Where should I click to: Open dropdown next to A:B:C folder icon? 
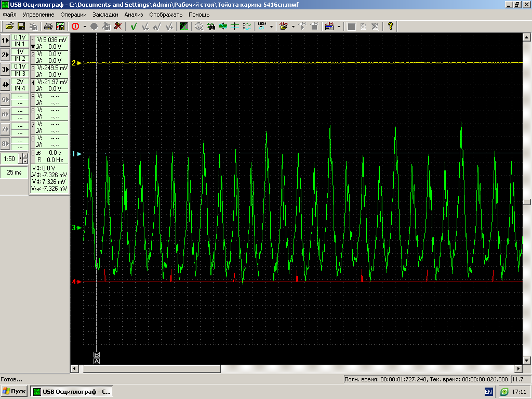coord(293,26)
